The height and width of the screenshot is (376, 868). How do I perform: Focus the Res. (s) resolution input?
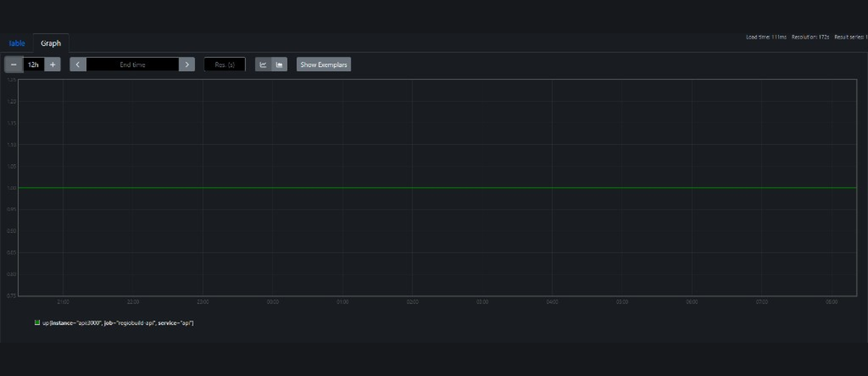click(225, 64)
